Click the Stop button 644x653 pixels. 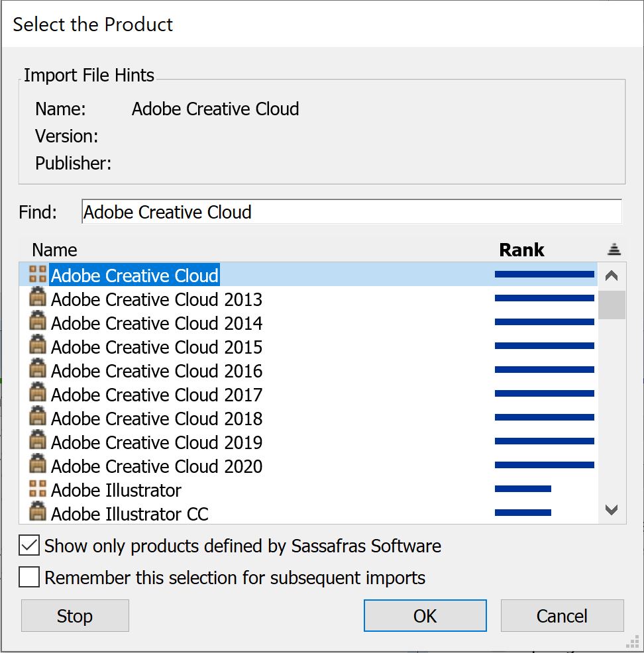tap(75, 616)
